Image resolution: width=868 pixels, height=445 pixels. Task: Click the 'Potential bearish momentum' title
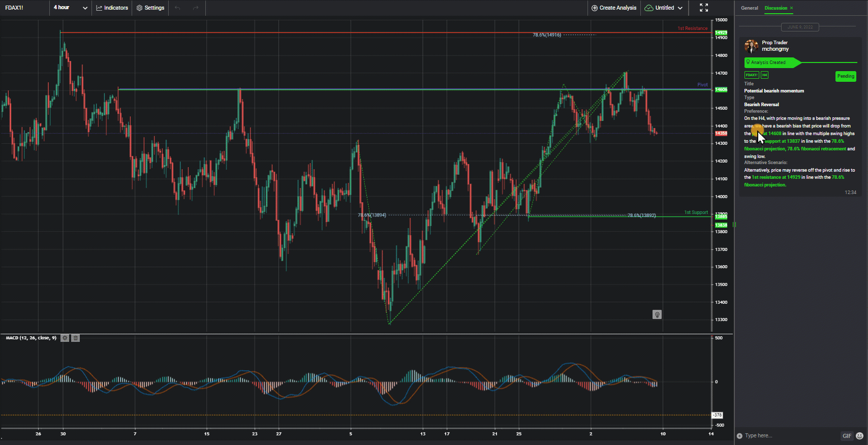(774, 91)
